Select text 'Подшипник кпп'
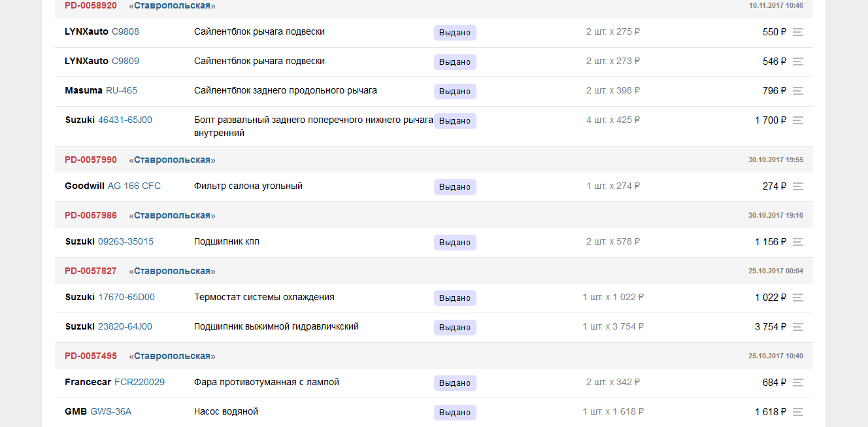Screen dimensions: 868x427 227,241
